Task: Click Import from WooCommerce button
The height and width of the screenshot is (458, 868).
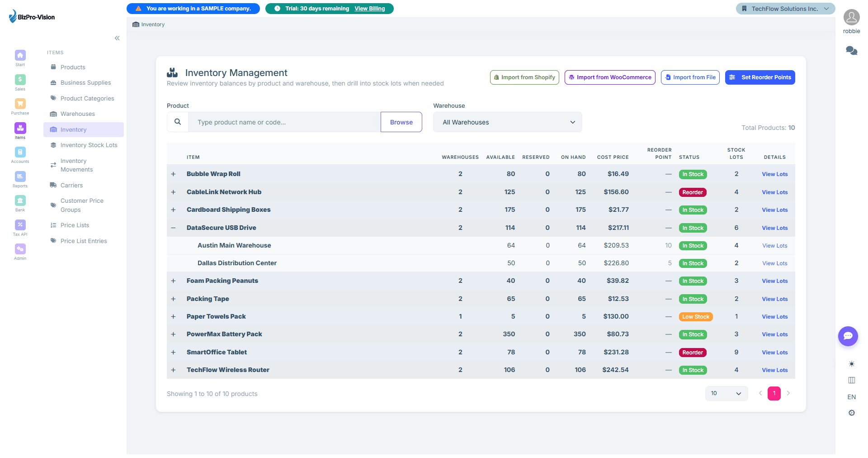Action: 610,77
